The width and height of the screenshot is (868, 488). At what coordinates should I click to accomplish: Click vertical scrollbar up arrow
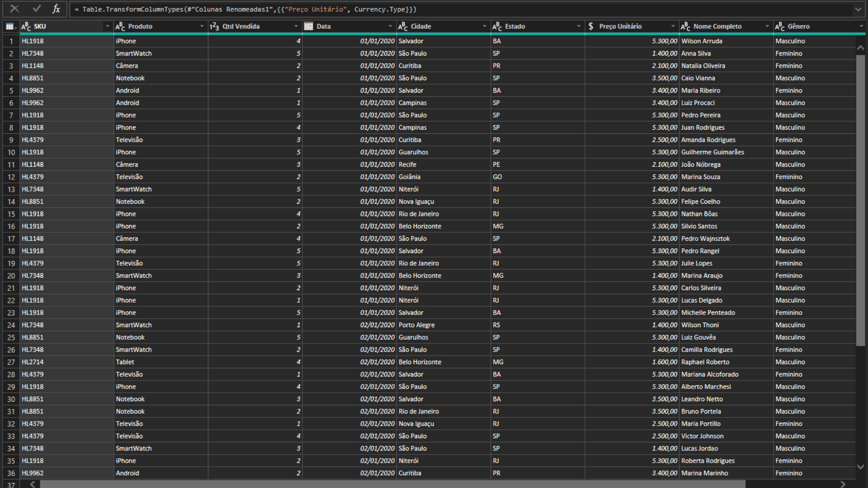coord(861,47)
